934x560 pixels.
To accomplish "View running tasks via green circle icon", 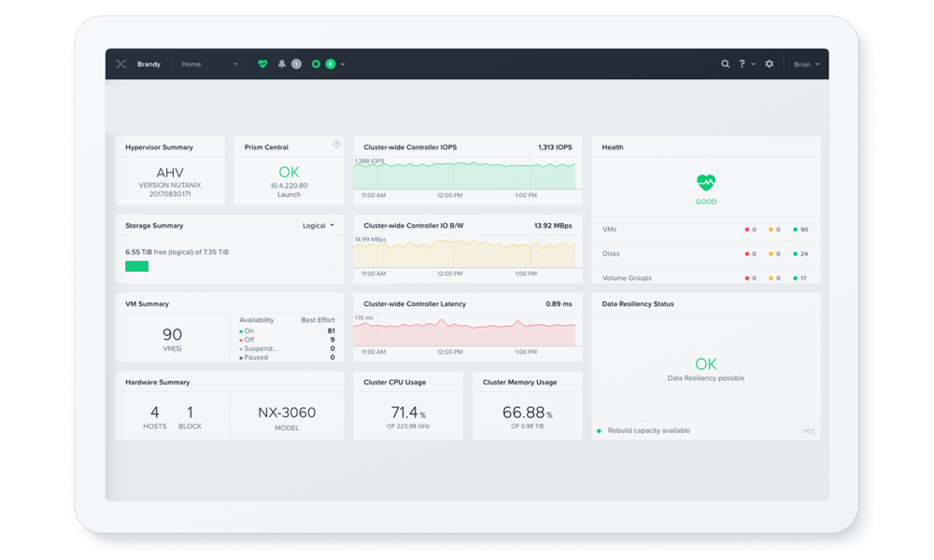I will 317,64.
